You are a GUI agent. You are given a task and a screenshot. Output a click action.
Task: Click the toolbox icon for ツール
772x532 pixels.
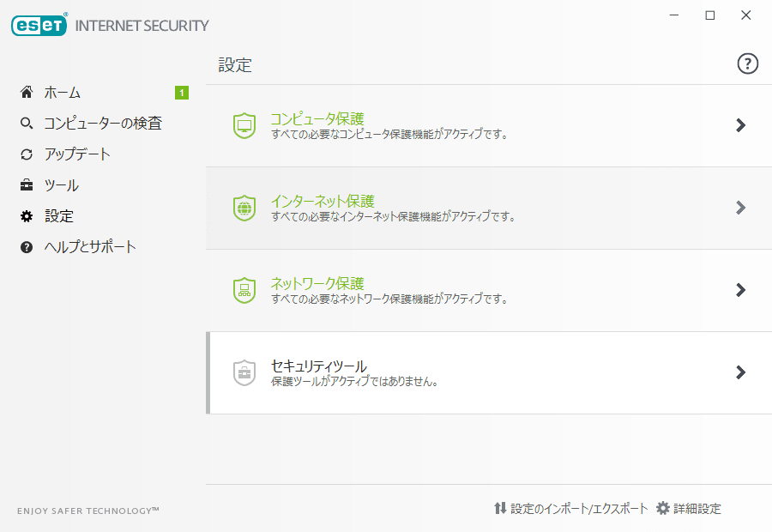(27, 185)
